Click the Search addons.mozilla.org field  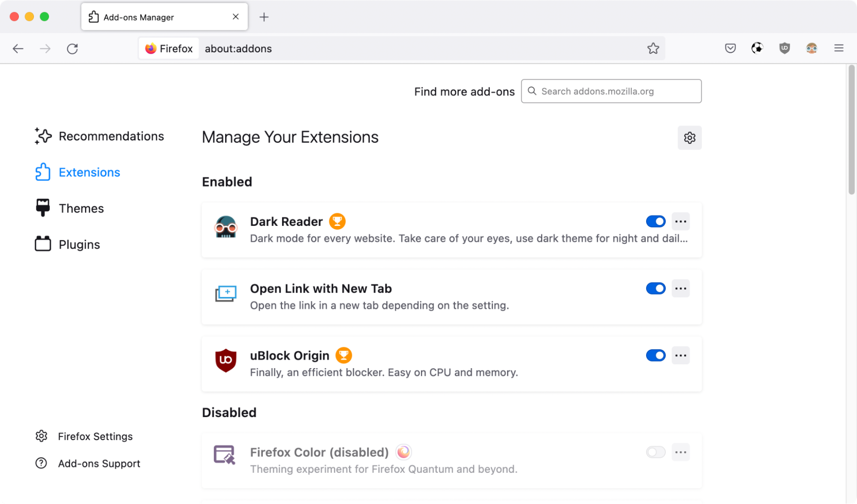[611, 91]
